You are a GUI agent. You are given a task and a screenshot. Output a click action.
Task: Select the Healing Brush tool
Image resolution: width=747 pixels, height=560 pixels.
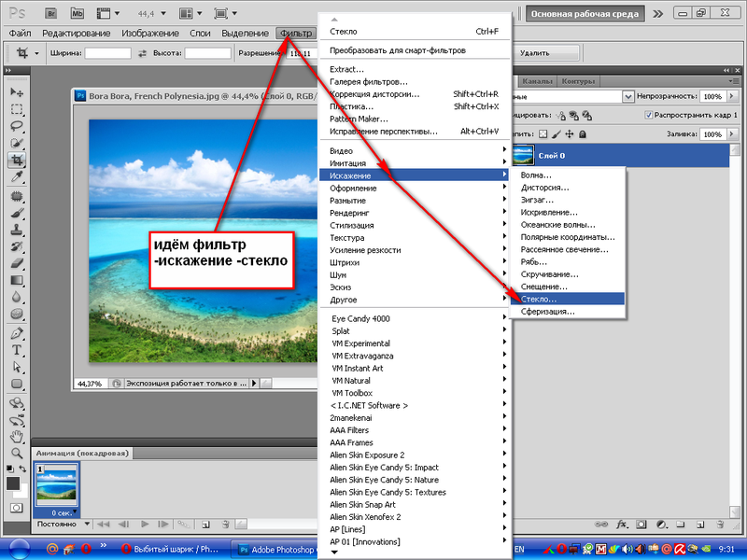click(x=17, y=196)
